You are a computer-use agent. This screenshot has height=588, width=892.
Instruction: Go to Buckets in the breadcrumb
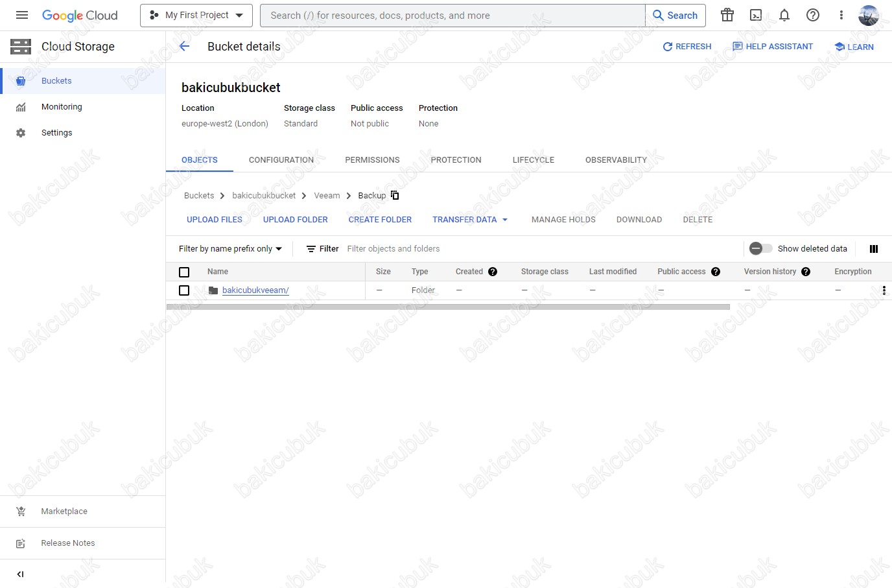point(199,196)
